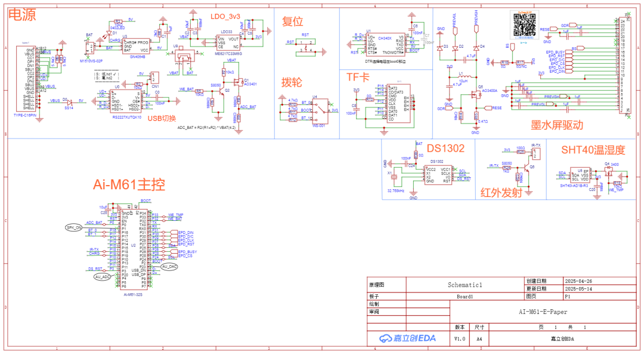This screenshot has height=354, width=644.
Task: Select the CH340X chip symbol
Action: click(x=386, y=44)
